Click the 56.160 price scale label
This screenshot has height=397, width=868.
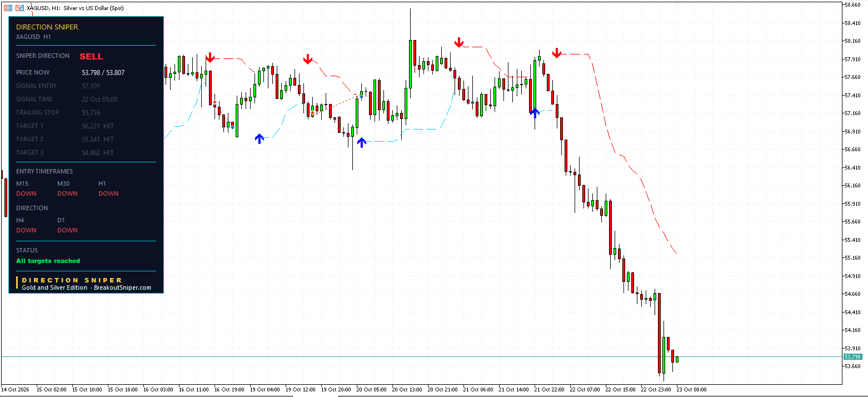pyautogui.click(x=853, y=186)
